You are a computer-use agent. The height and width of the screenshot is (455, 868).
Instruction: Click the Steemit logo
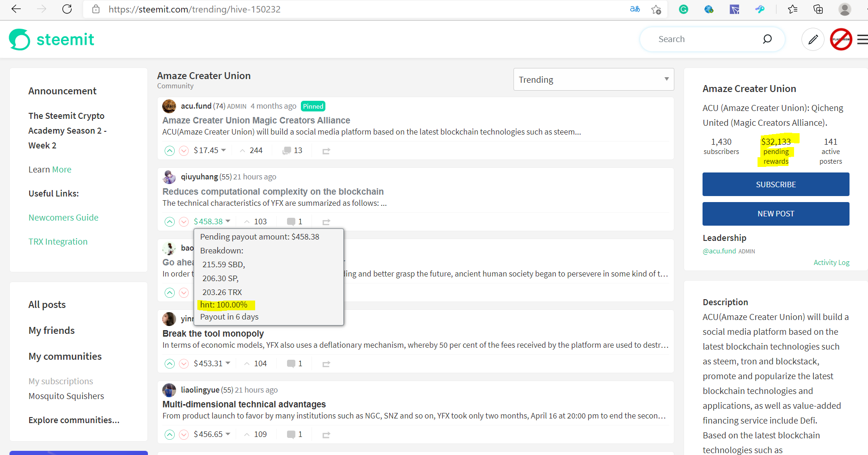52,40
